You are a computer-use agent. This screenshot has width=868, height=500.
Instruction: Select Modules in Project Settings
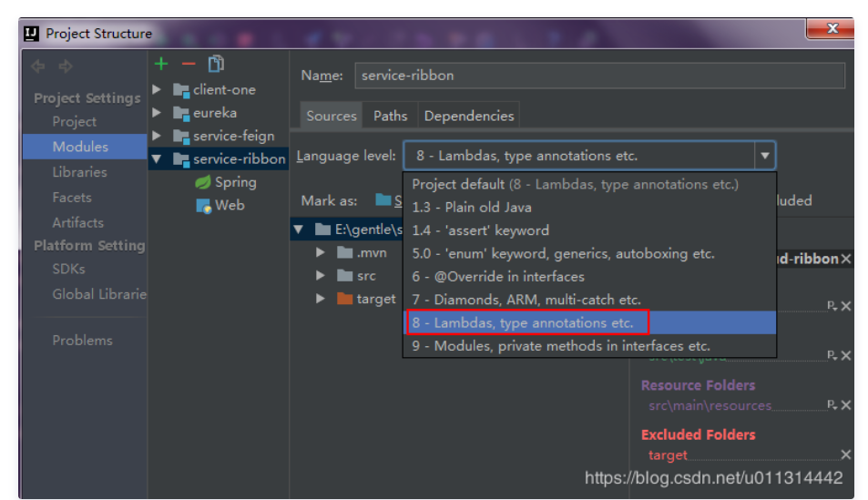[x=85, y=147]
